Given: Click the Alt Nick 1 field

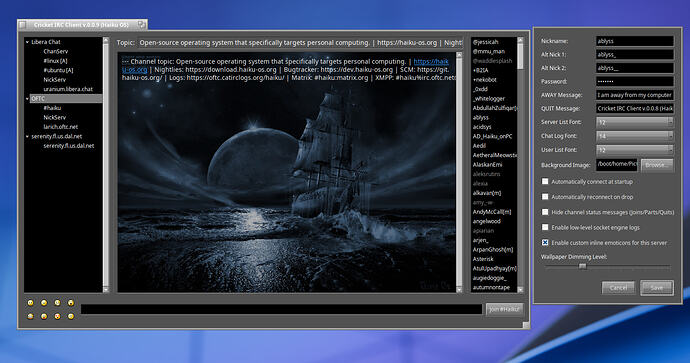Looking at the screenshot, I should click(635, 55).
